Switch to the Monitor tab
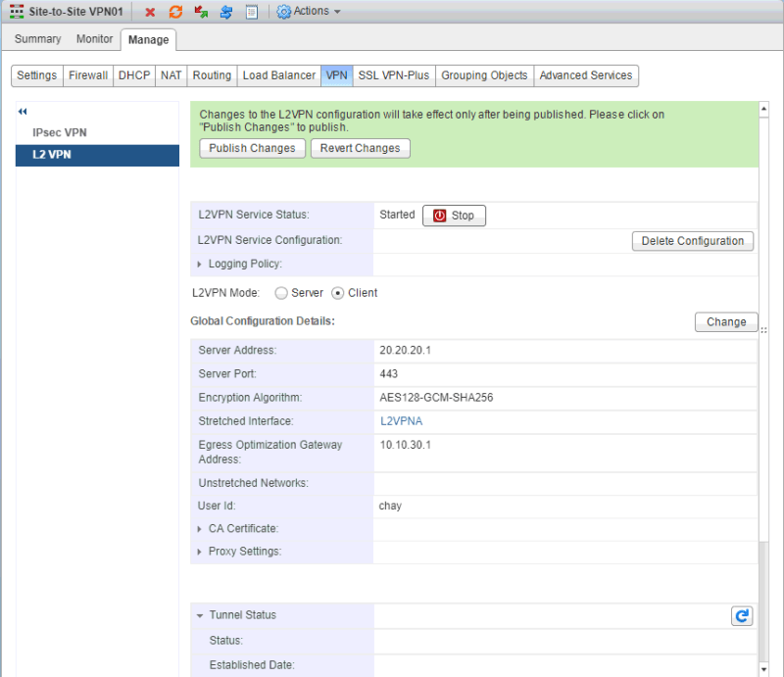The height and width of the screenshot is (677, 784). (x=95, y=39)
